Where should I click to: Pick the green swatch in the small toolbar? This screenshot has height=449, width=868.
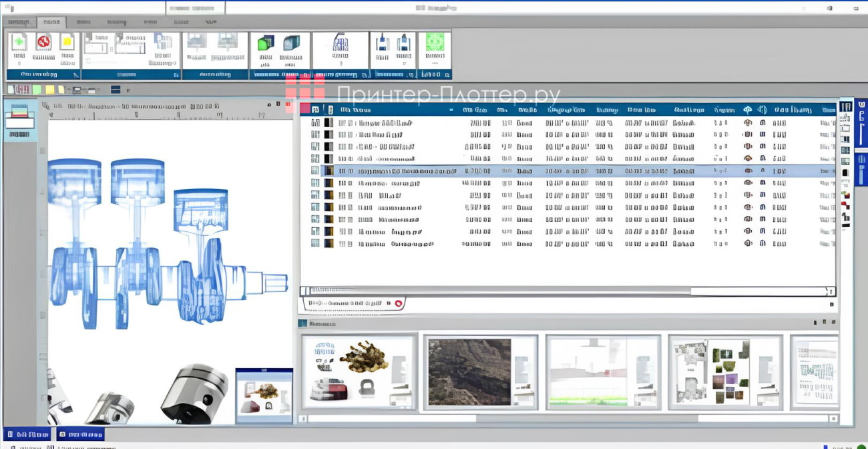pos(37,90)
